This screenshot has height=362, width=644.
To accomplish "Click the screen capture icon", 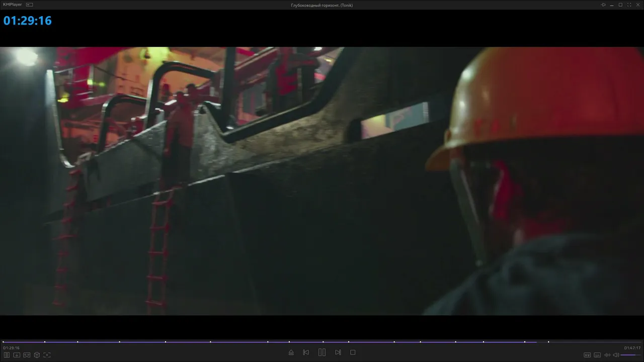I will [x=47, y=355].
